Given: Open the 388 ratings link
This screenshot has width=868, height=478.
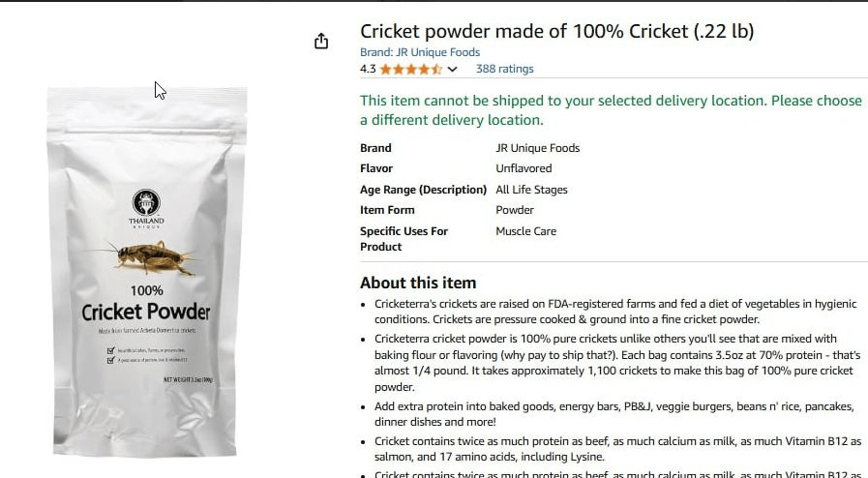Looking at the screenshot, I should pyautogui.click(x=504, y=69).
